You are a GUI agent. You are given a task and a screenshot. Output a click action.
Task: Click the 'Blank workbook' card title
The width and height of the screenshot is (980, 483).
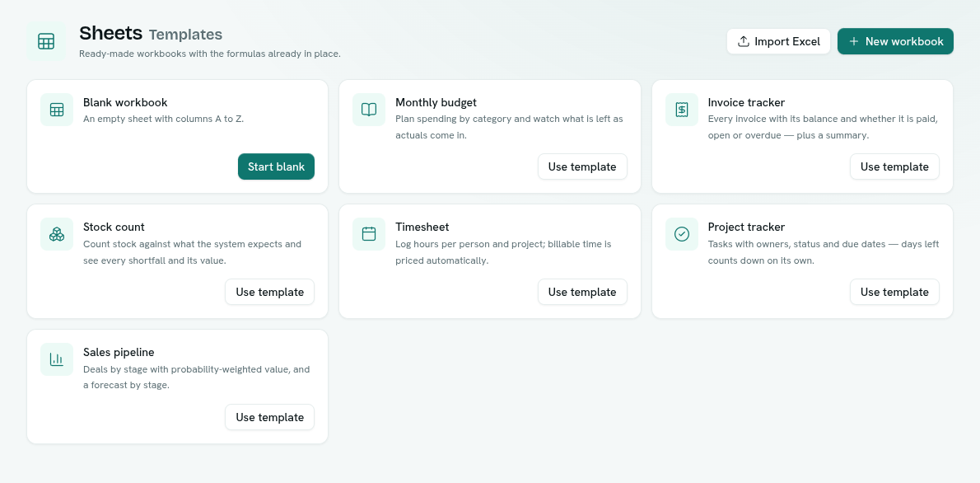pyautogui.click(x=125, y=102)
